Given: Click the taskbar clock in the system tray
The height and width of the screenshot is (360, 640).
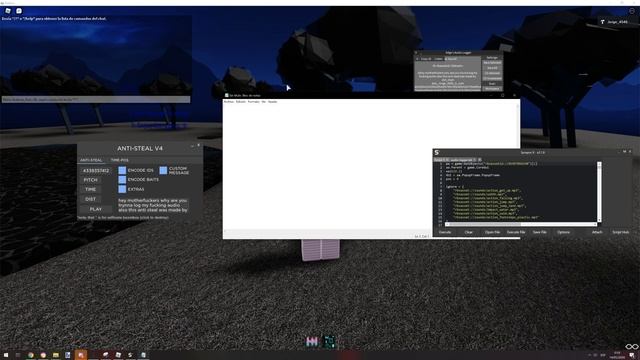Looking at the screenshot, I should (617, 355).
